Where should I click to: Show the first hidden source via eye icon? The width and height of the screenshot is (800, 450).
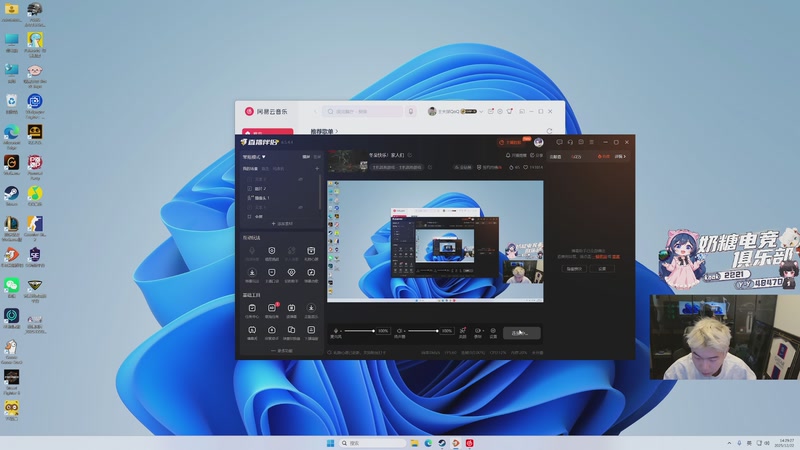pos(301,179)
